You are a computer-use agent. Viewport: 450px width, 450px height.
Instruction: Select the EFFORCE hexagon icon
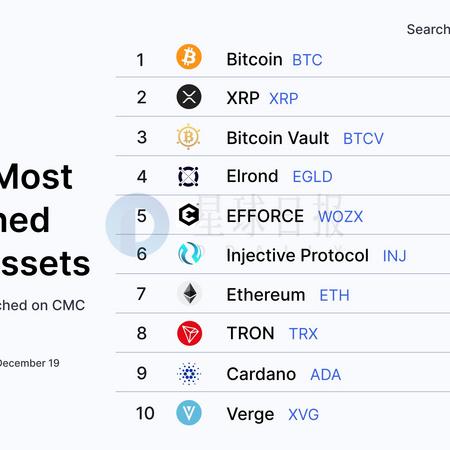click(189, 215)
